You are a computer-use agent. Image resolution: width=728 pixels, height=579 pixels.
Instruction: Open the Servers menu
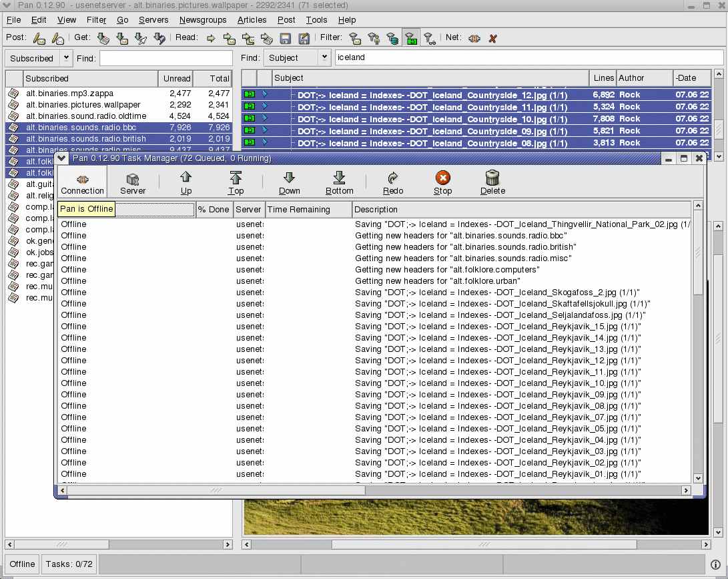click(153, 20)
